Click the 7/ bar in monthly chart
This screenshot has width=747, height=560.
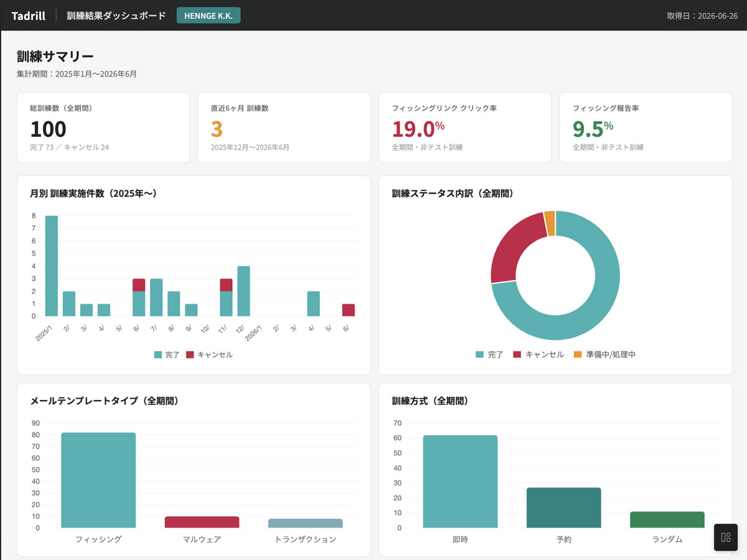click(156, 297)
